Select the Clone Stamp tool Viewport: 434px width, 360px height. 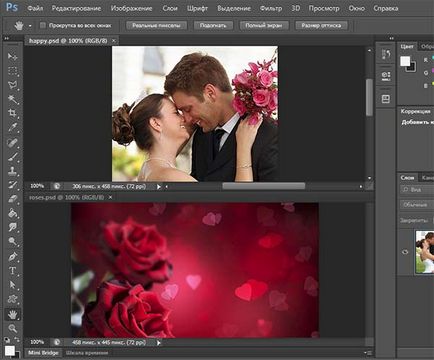(12, 171)
